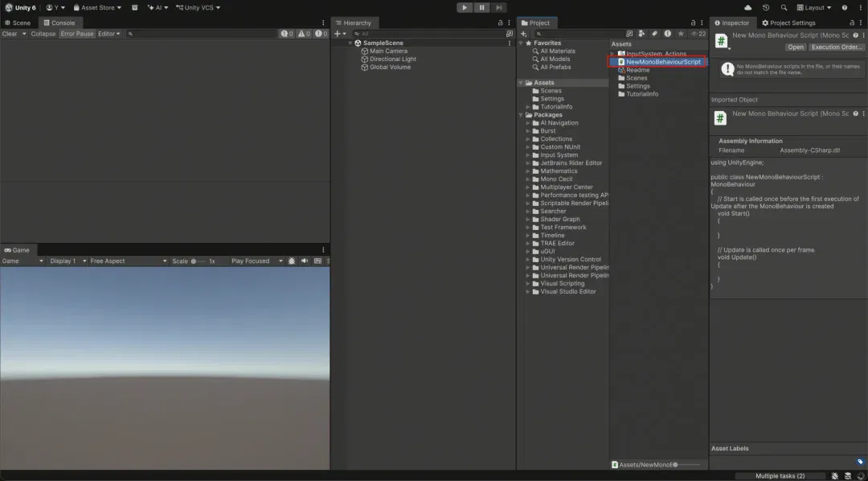Click the global search magnifier icon
868x481 pixels.
784,8
